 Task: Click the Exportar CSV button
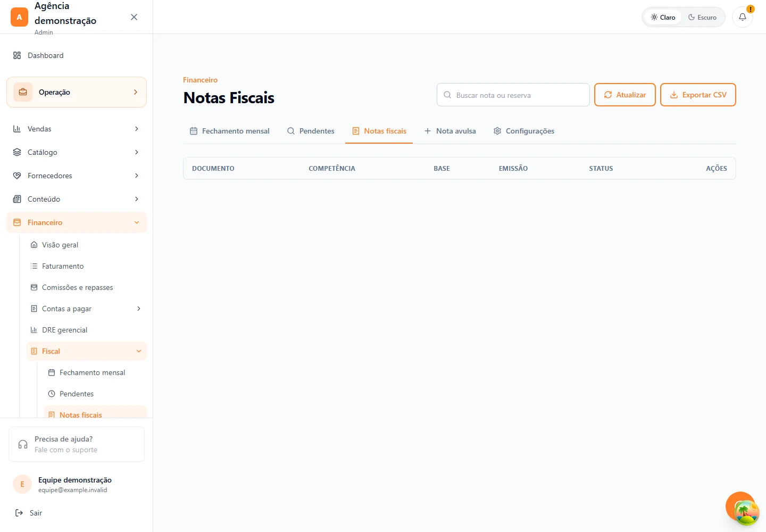(698, 95)
